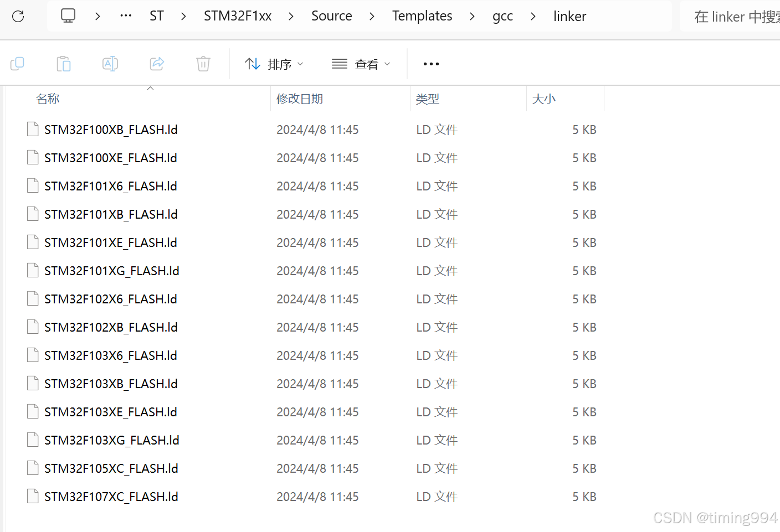Select file name STM32F101XG_FLASH.ld
This screenshot has width=780, height=532.
pos(112,271)
